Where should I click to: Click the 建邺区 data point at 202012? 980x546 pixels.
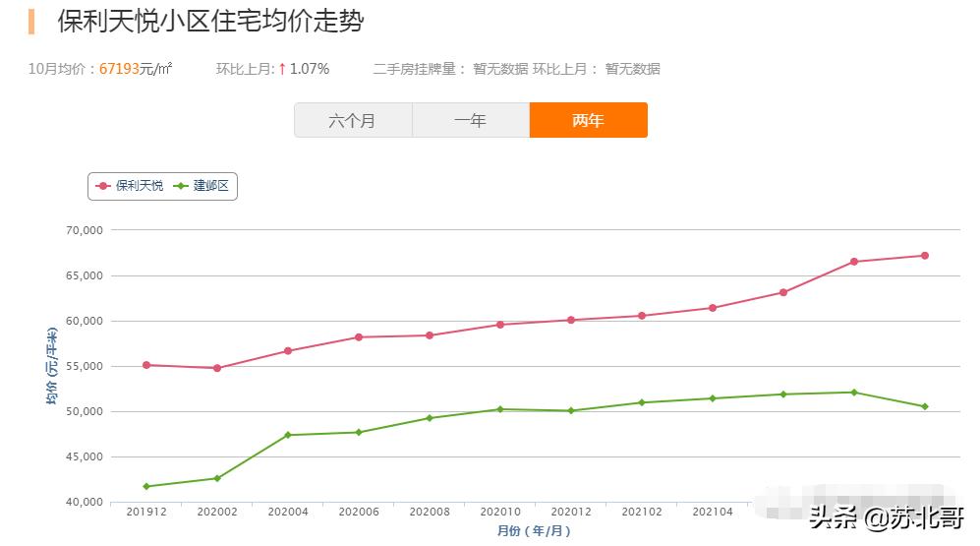571,411
